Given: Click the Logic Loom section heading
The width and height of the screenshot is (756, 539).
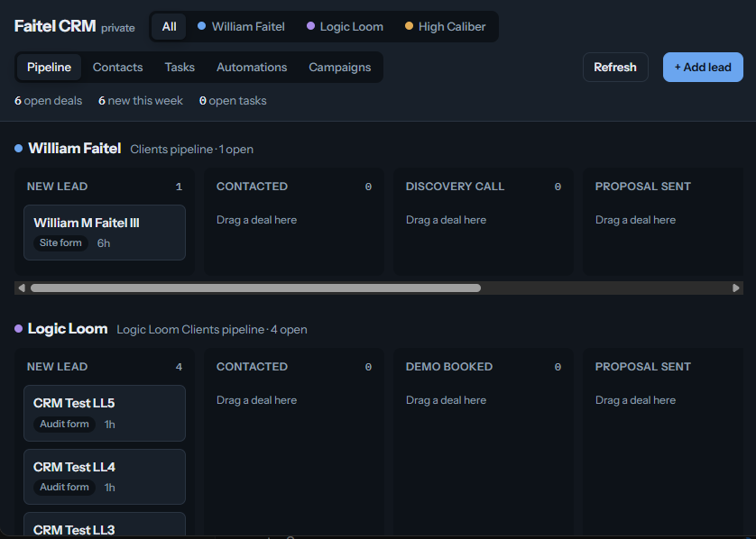Looking at the screenshot, I should pos(68,328).
